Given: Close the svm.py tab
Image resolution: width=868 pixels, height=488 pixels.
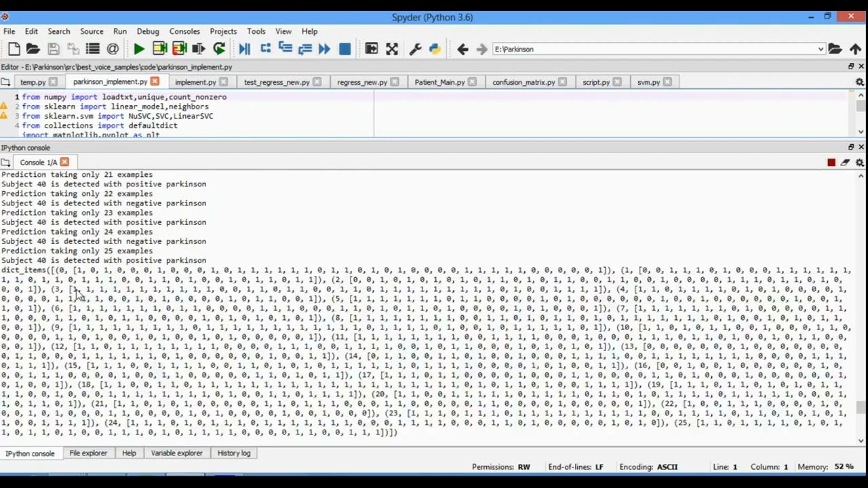Looking at the screenshot, I should coord(667,82).
